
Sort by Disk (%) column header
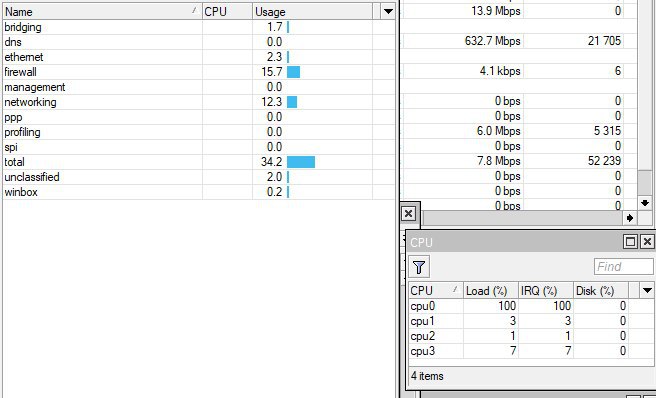click(600, 290)
